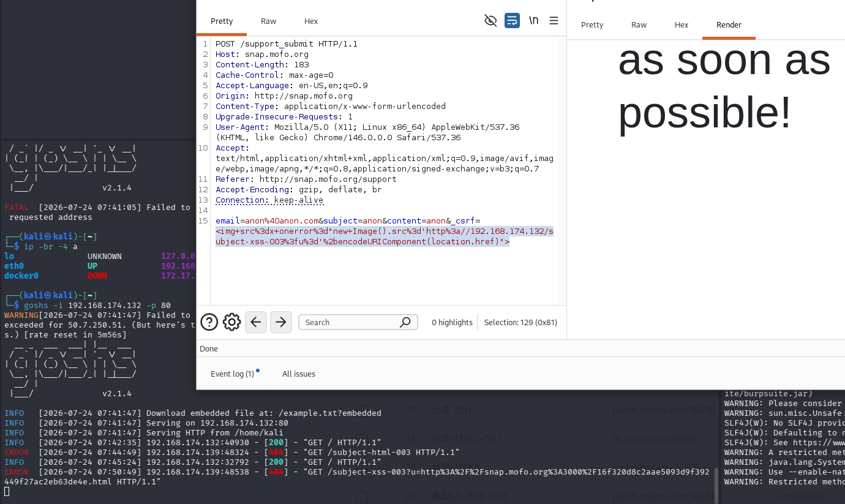Click the 'Done' status text
The width and height of the screenshot is (845, 504).
click(209, 348)
